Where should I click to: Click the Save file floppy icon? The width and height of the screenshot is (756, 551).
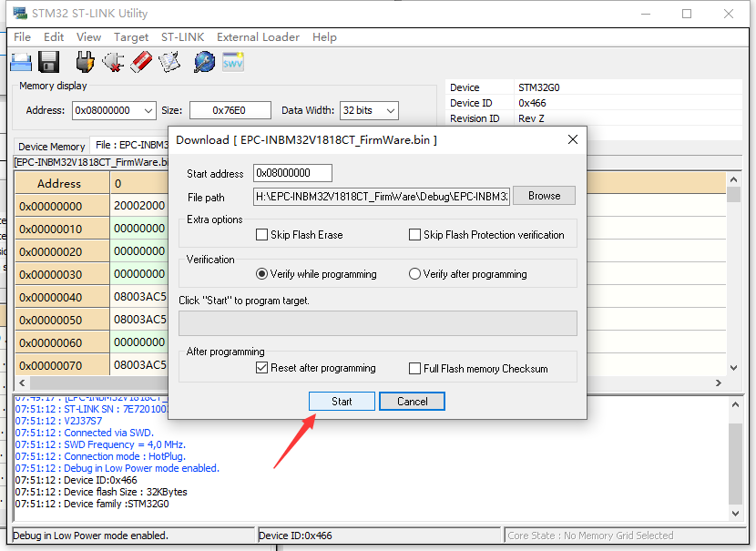(x=48, y=62)
